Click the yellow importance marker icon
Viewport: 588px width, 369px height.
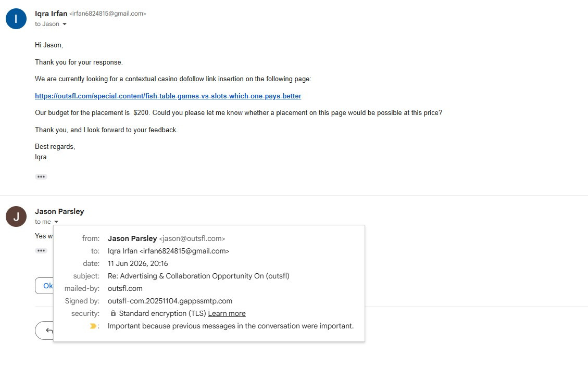pos(93,326)
